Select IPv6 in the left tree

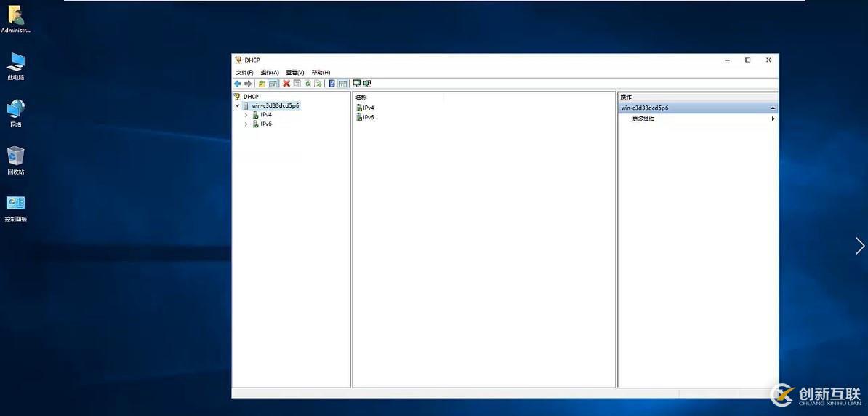pos(262,124)
